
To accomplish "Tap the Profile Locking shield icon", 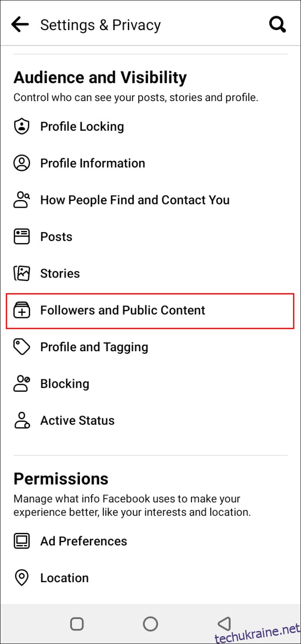I will coord(21,127).
